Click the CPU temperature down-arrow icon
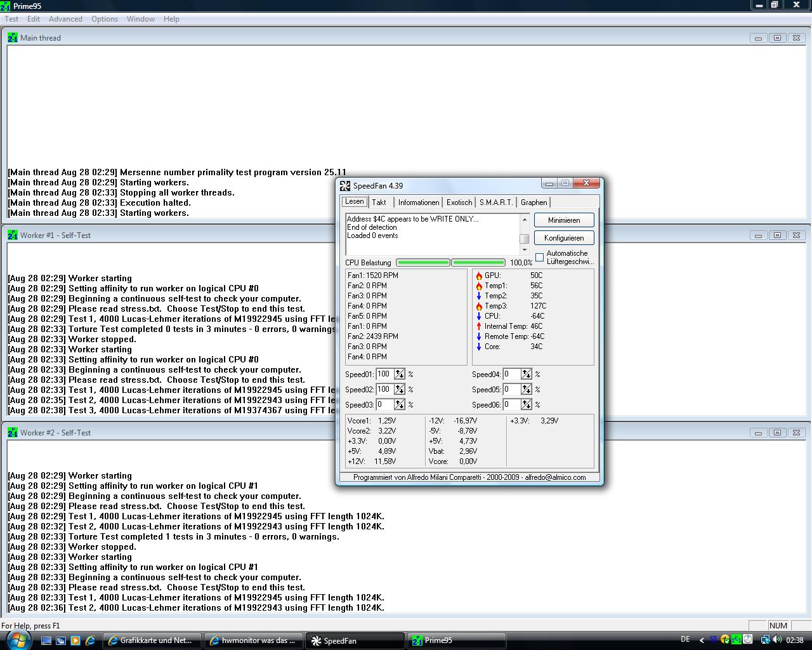The height and width of the screenshot is (650, 812). (x=479, y=317)
